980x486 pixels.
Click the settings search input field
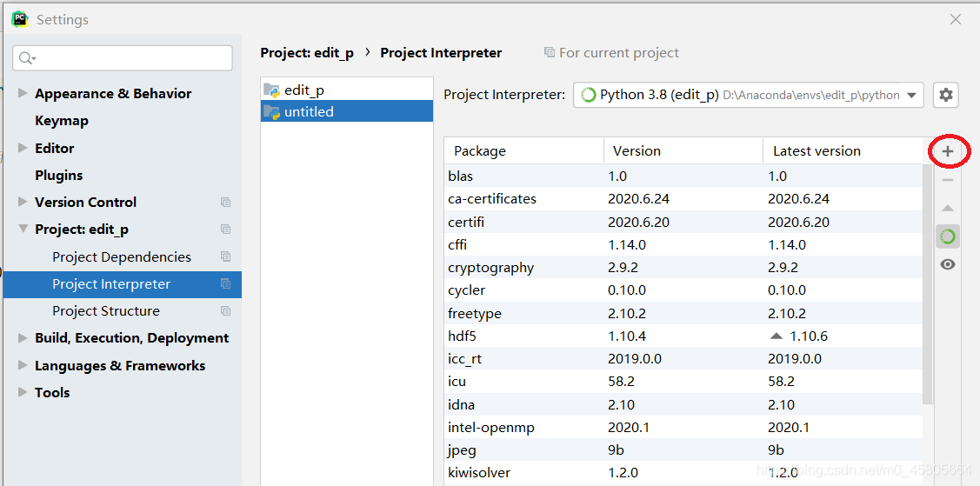click(130, 58)
